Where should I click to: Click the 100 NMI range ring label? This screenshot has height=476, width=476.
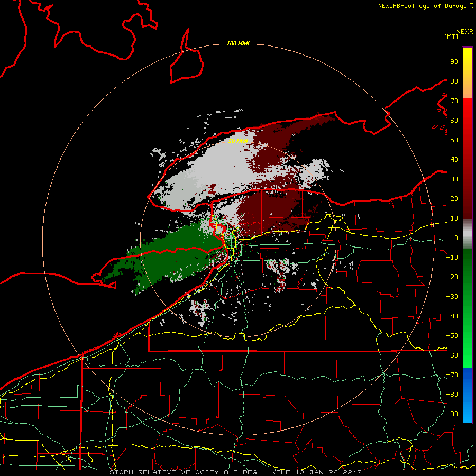238,44
